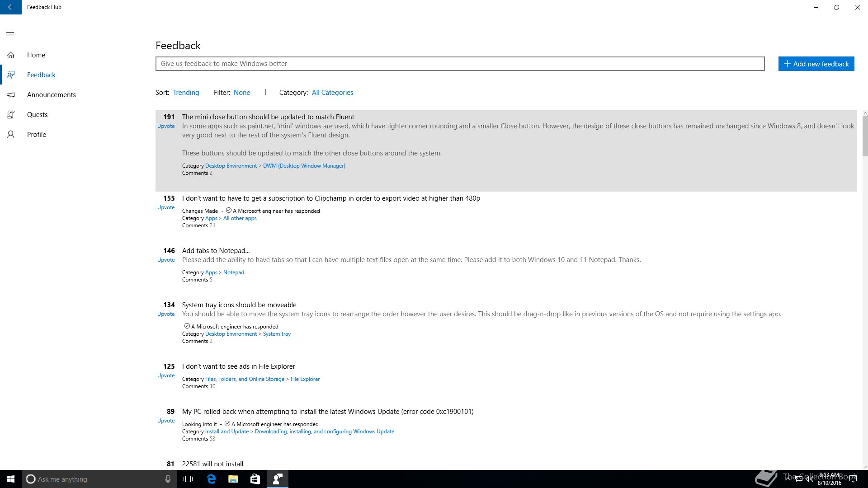Open the Action Center notifications icon
The width and height of the screenshot is (868, 488).
(x=853, y=479)
